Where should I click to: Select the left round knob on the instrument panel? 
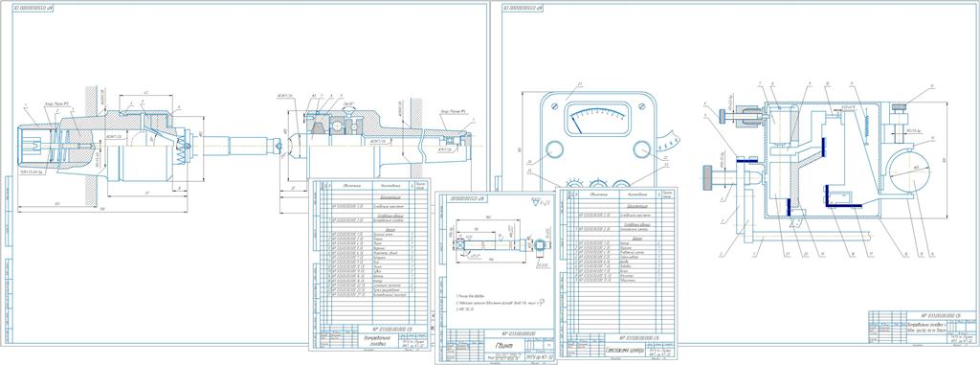click(x=554, y=150)
